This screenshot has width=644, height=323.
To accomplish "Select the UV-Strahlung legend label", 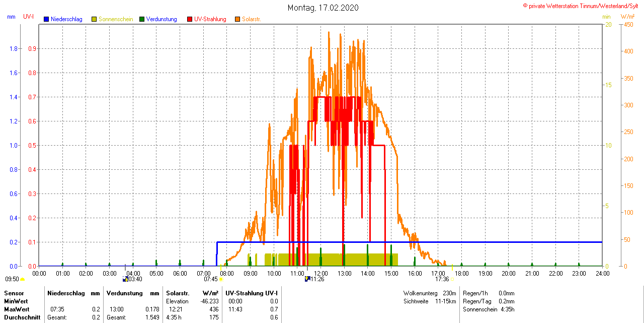I will [x=210, y=19].
